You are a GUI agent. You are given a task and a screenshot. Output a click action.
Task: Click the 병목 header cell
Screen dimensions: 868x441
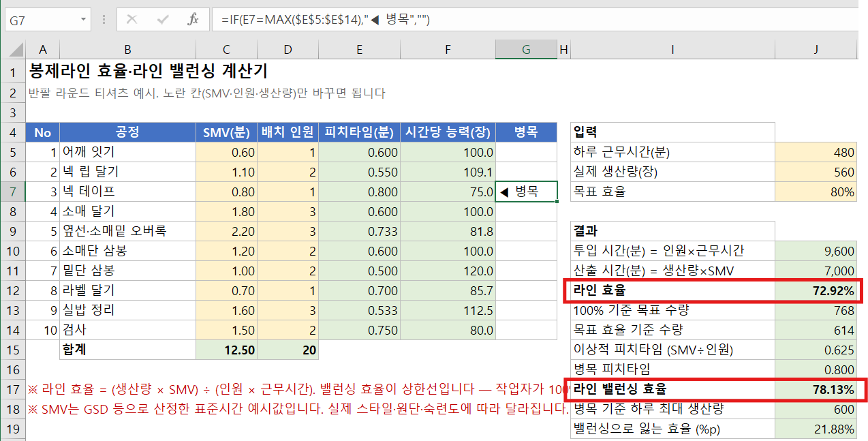pos(527,132)
